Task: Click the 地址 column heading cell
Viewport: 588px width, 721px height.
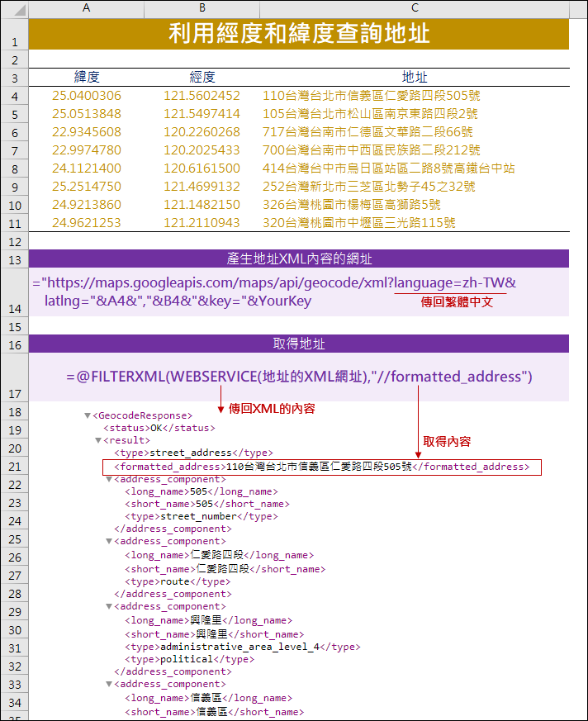Action: [x=415, y=78]
